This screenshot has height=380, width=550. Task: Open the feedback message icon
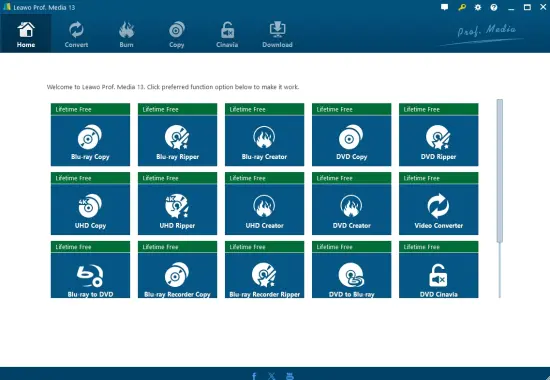pyautogui.click(x=444, y=7)
